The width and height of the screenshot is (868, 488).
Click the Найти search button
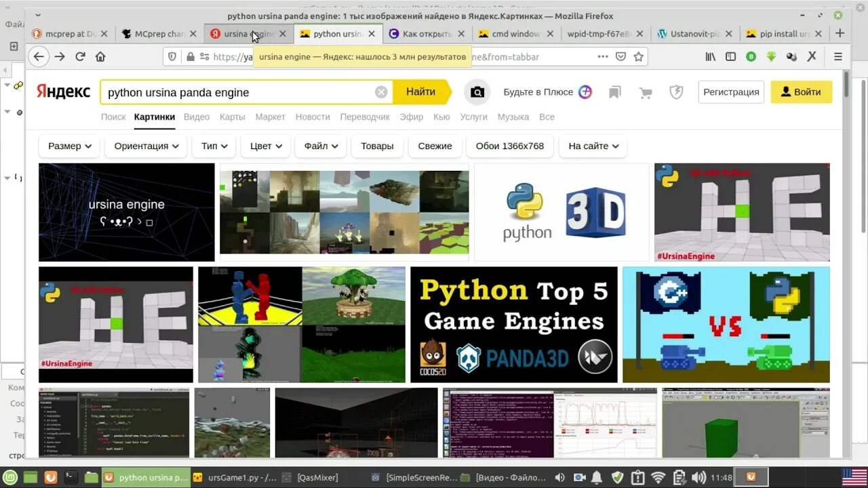(x=422, y=91)
